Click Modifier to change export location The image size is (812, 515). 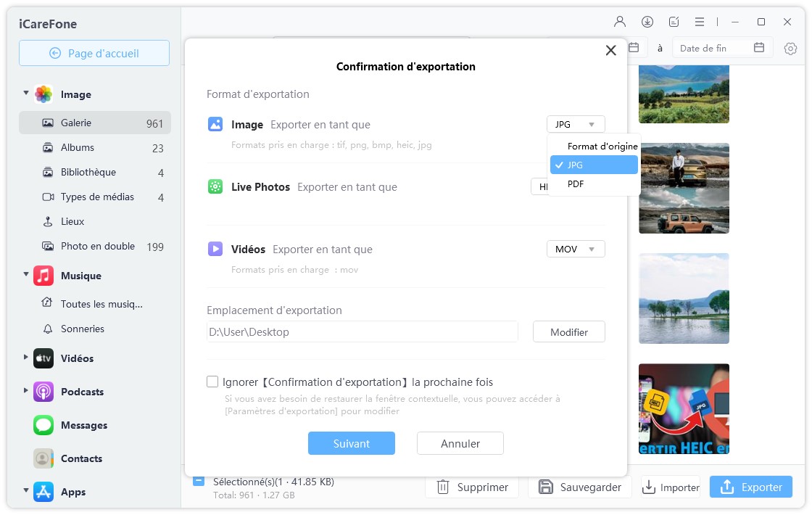[x=569, y=332]
